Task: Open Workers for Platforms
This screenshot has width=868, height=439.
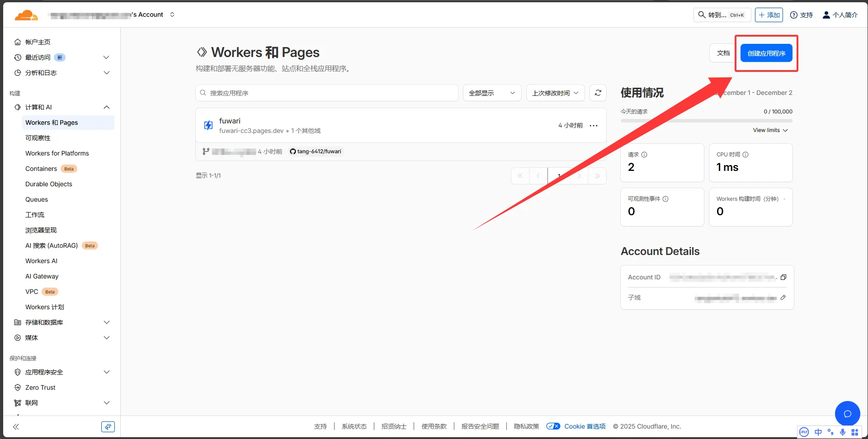Action: coord(57,153)
